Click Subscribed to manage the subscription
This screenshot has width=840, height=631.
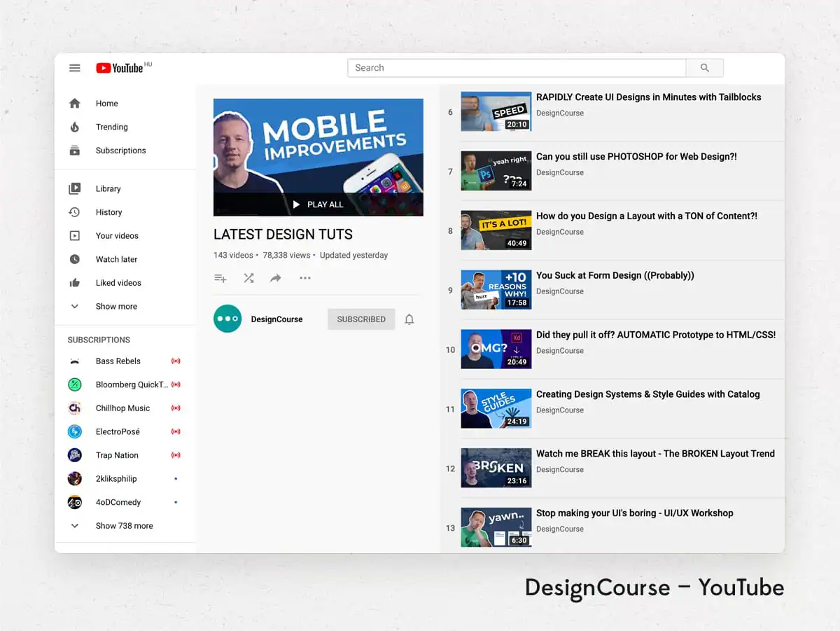click(360, 319)
